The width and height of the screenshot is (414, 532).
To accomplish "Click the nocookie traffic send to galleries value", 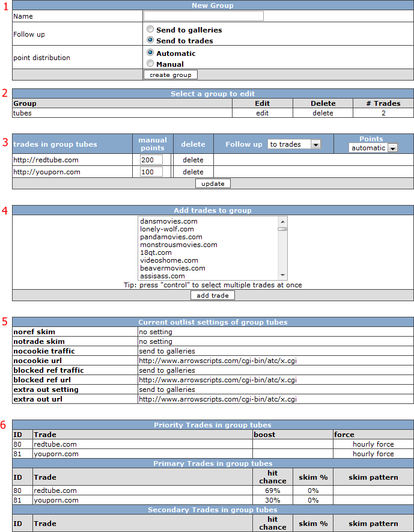I will 167,351.
